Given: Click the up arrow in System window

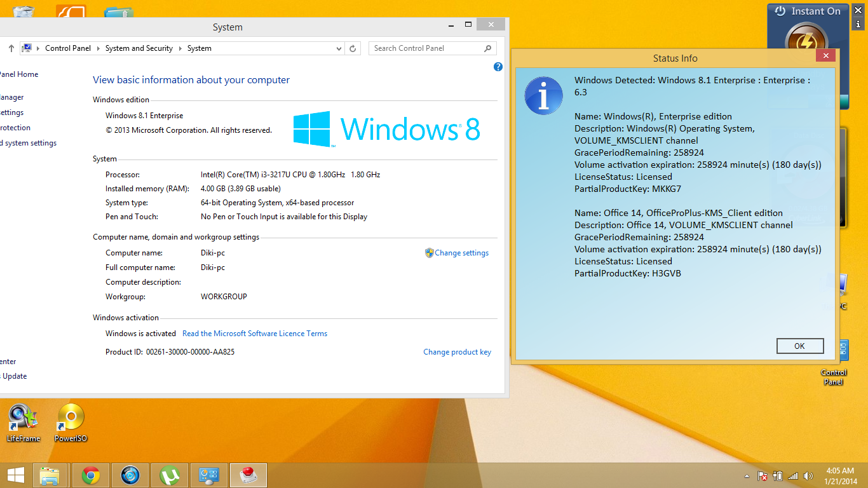Looking at the screenshot, I should (11, 48).
